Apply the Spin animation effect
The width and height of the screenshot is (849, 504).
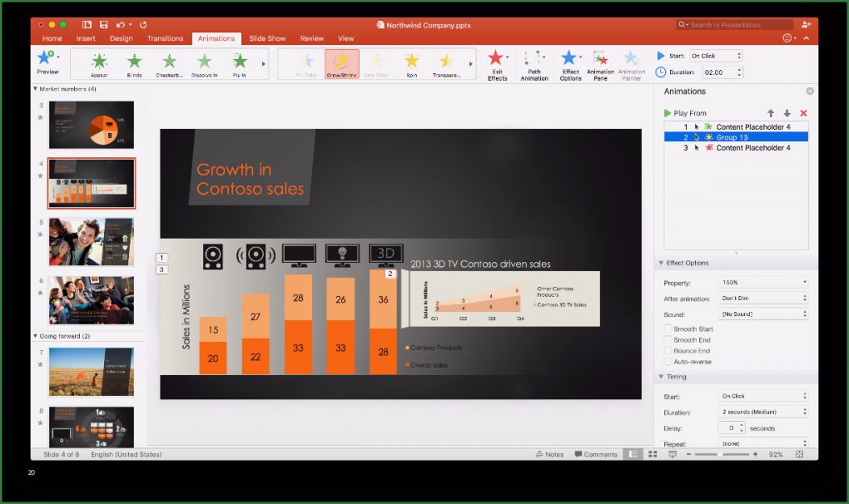click(x=412, y=64)
